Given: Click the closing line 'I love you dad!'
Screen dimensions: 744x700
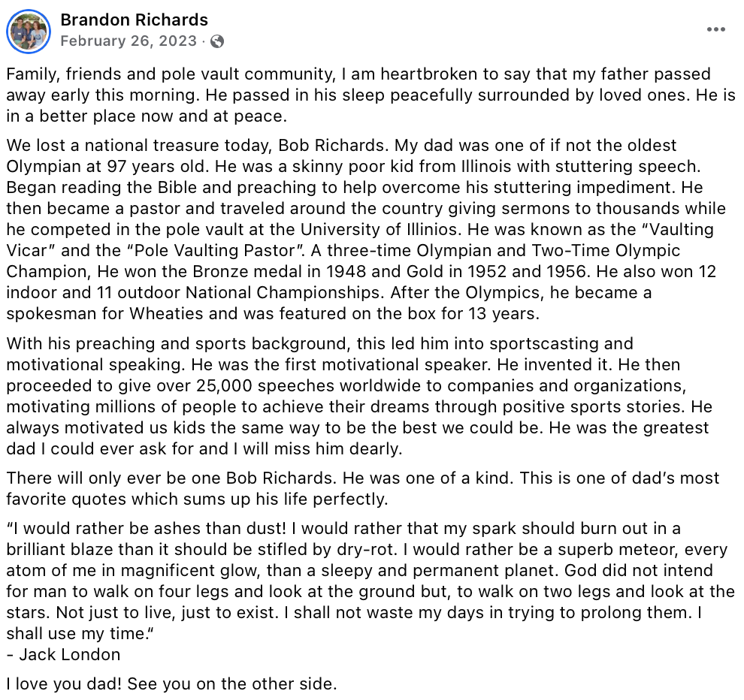Looking at the screenshot, I should pyautogui.click(x=65, y=684).
